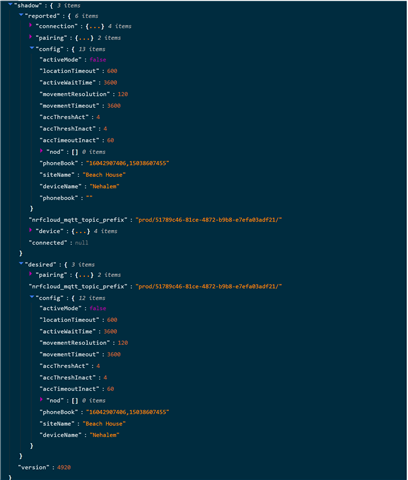Select the reported nrfcloud_mqtt_topic_prefix value
408x480 pixels.
pyautogui.click(x=209, y=220)
